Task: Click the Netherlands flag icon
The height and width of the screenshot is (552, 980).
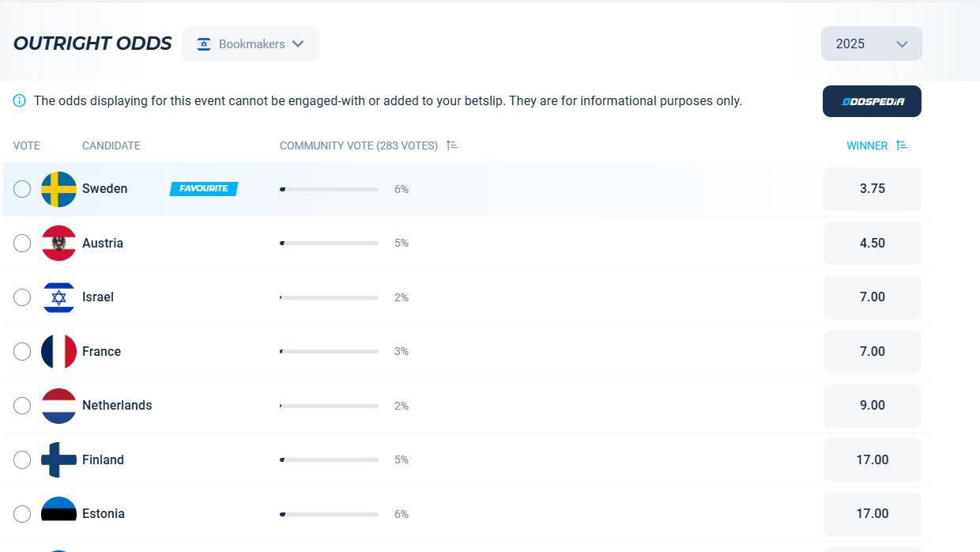Action: click(58, 406)
